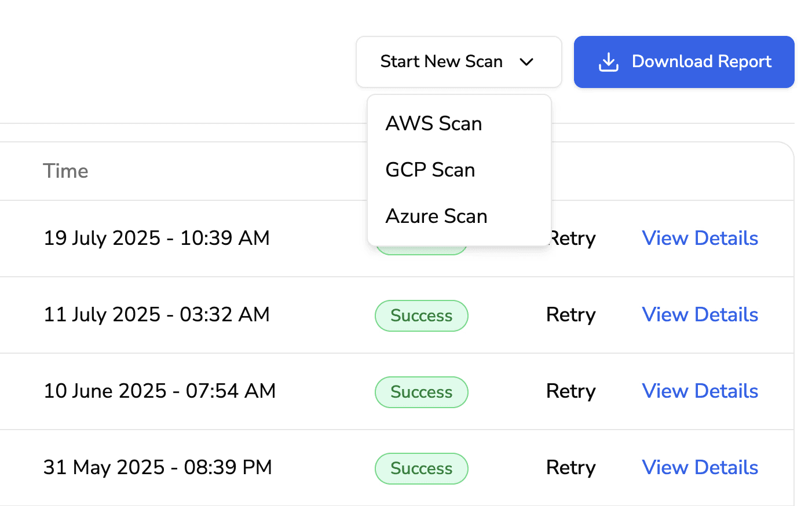Screen dimensions: 812x506
Task: Click the Success badge for 31 May scan
Action: point(421,468)
